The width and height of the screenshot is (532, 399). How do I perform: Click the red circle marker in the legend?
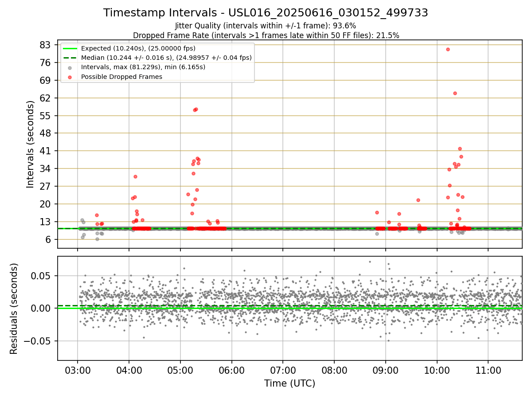point(70,77)
